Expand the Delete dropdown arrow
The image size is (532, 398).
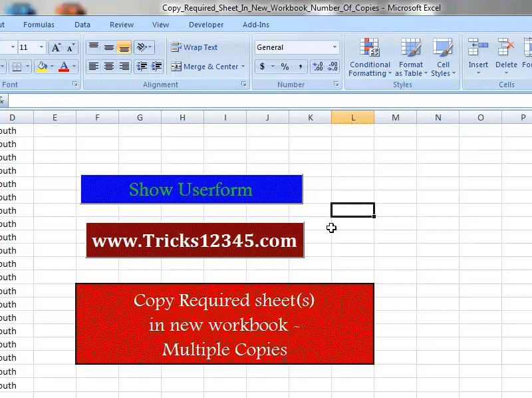[506, 73]
